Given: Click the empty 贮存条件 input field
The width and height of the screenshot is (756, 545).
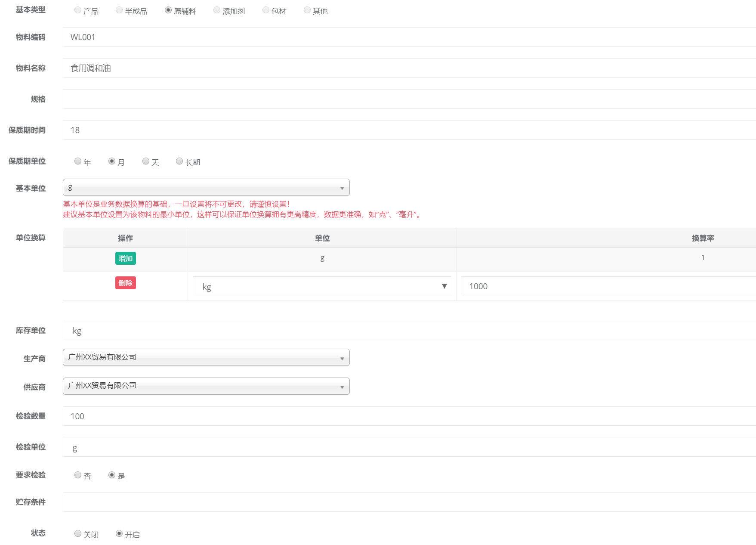Looking at the screenshot, I should [x=409, y=502].
